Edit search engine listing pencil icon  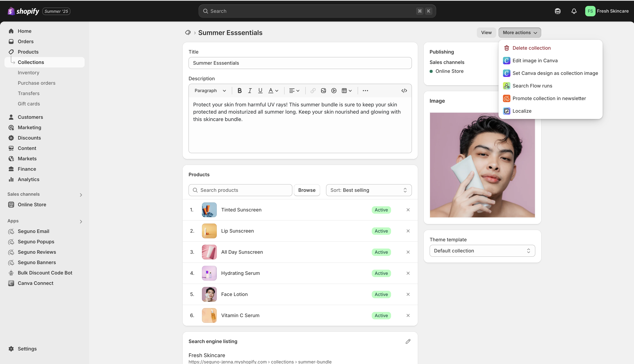[408, 342]
